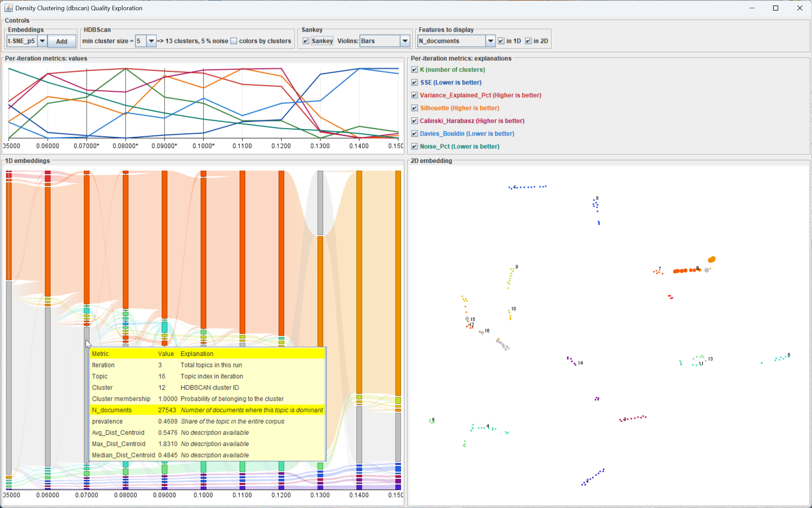Click cluster 8 label in 2D embedding
Viewport: 812px width, 508px height.
(597, 198)
